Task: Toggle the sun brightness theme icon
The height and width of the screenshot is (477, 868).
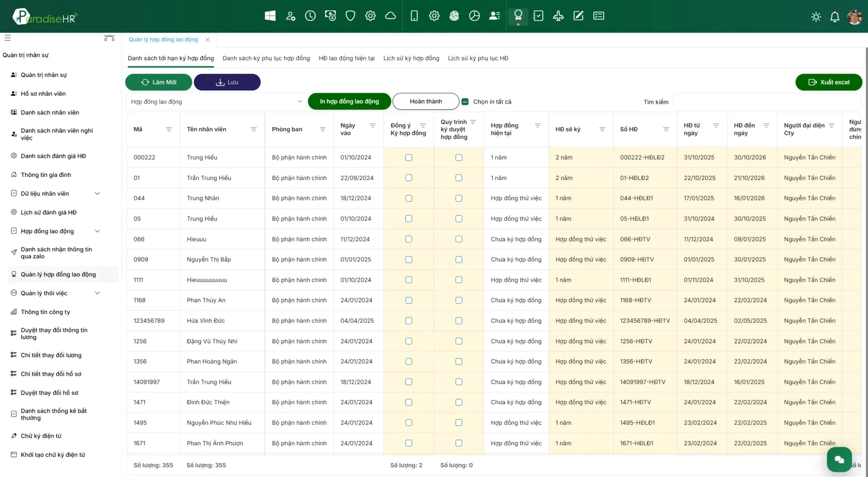Action: click(816, 17)
